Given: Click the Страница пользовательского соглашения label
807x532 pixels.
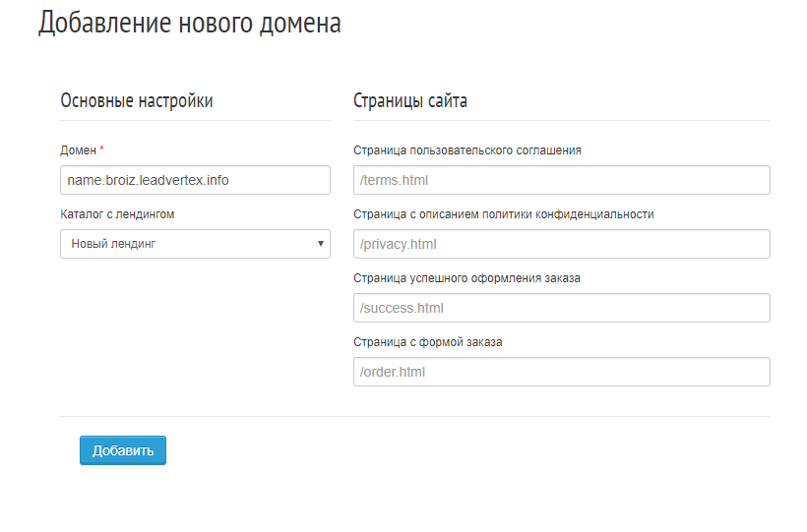Looking at the screenshot, I should pyautogui.click(x=467, y=150).
